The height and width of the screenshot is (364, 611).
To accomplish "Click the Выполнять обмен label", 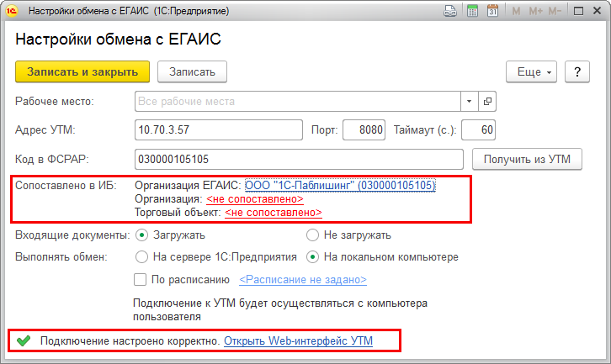I will point(61,257).
